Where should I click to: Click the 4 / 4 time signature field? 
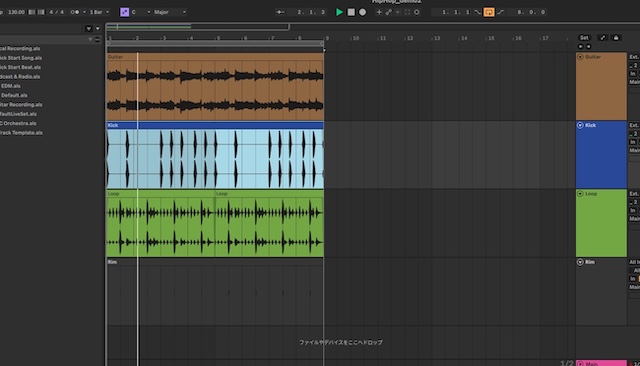(56, 12)
